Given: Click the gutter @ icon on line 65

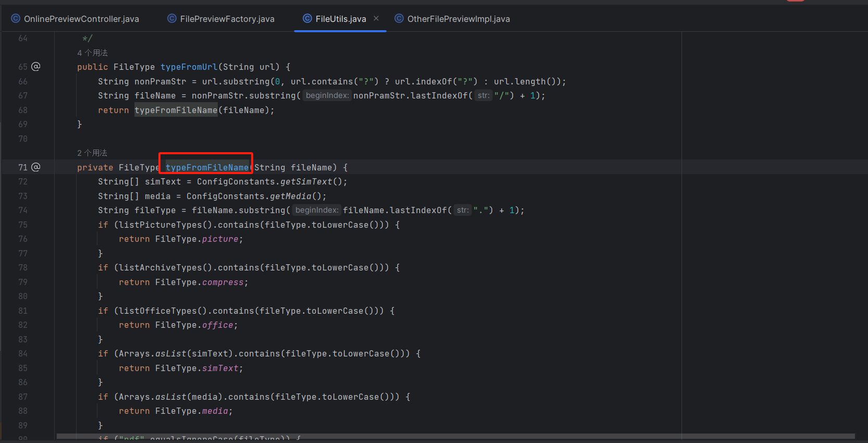Looking at the screenshot, I should click(x=36, y=66).
